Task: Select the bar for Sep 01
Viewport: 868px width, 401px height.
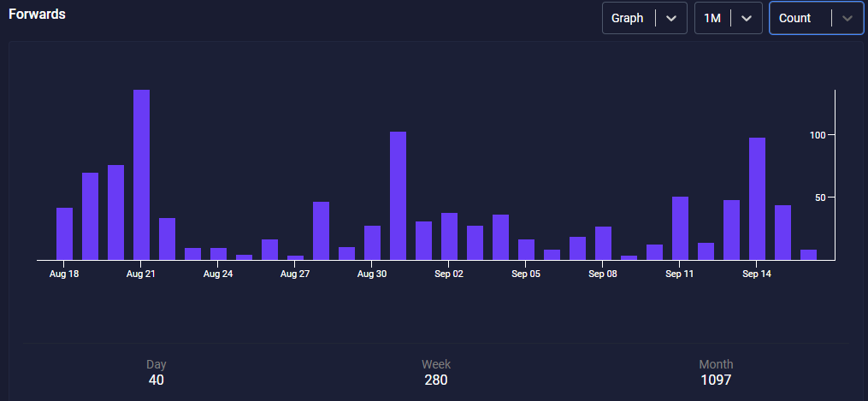Action: pos(423,240)
